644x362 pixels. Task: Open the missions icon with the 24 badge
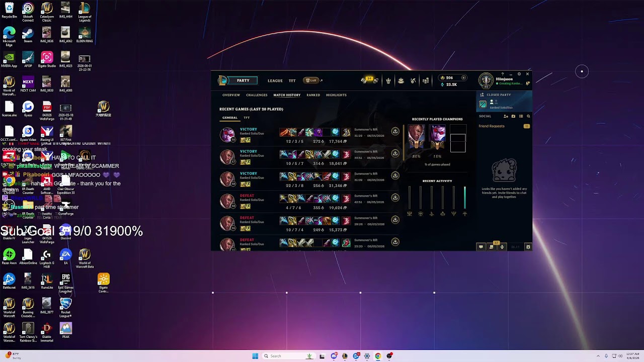[369, 80]
